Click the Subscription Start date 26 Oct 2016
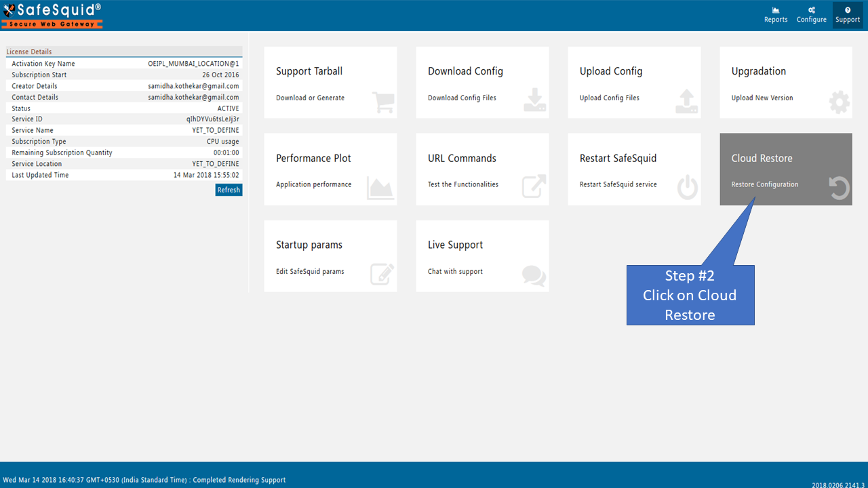The image size is (868, 488). pos(220,75)
